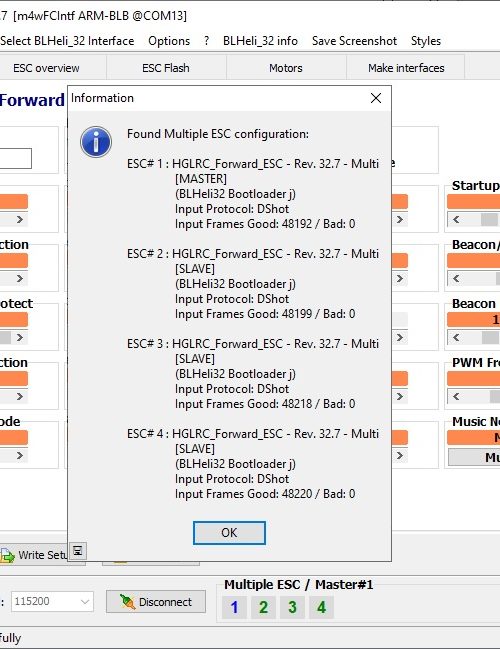Screen dimensions: 500x649
Task: Open the 115200 baud rate dropdown
Action: click(x=52, y=601)
